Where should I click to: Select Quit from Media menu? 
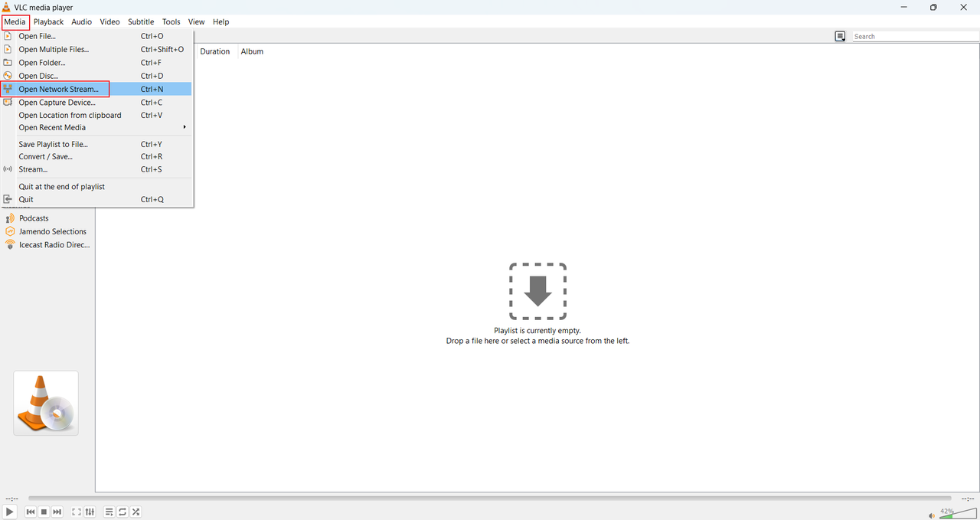(x=96, y=199)
